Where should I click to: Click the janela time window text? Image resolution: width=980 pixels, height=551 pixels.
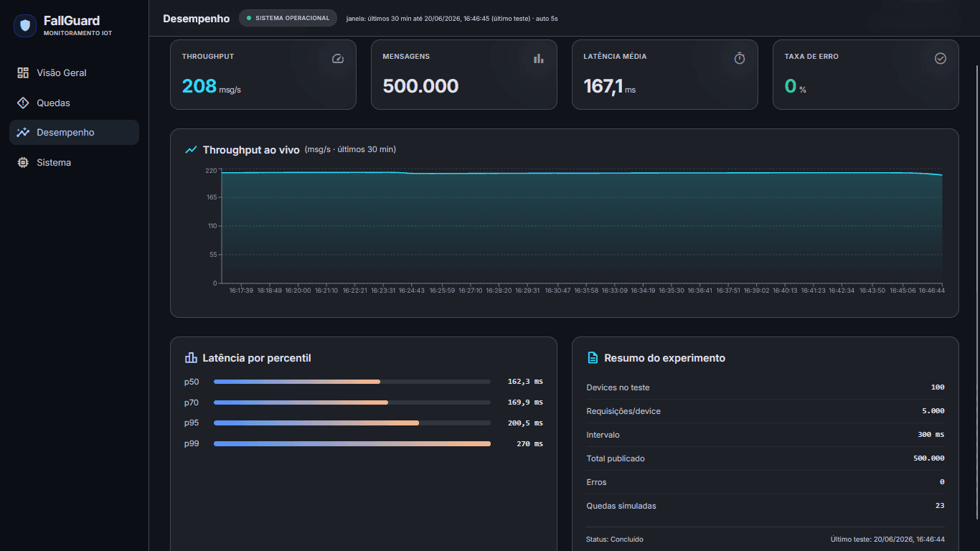(452, 19)
